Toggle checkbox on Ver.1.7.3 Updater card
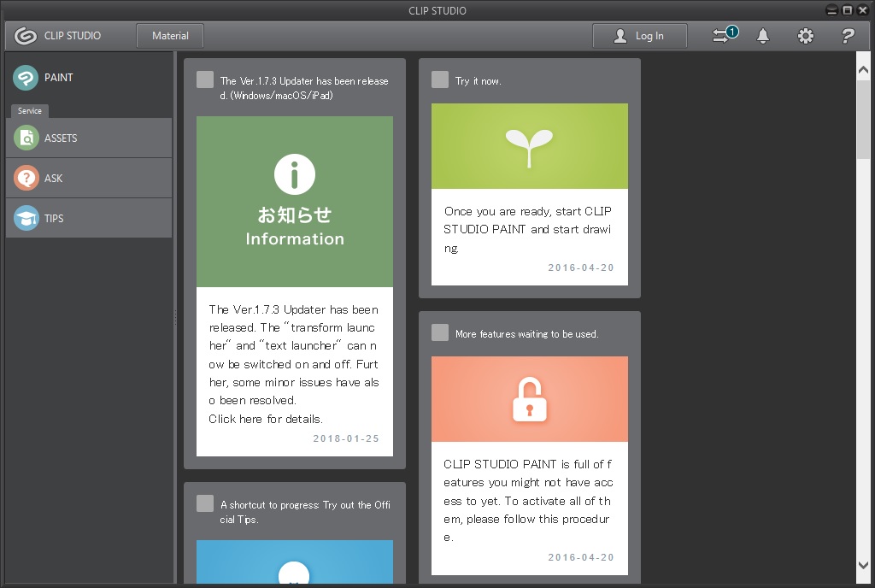This screenshot has height=588, width=875. coord(205,79)
